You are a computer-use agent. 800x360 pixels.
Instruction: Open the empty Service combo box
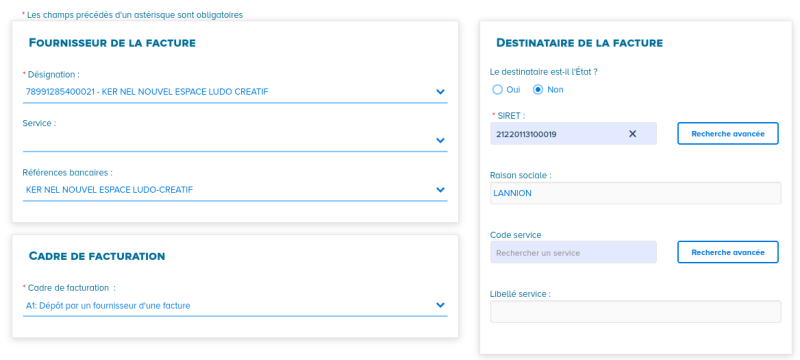tap(235, 141)
